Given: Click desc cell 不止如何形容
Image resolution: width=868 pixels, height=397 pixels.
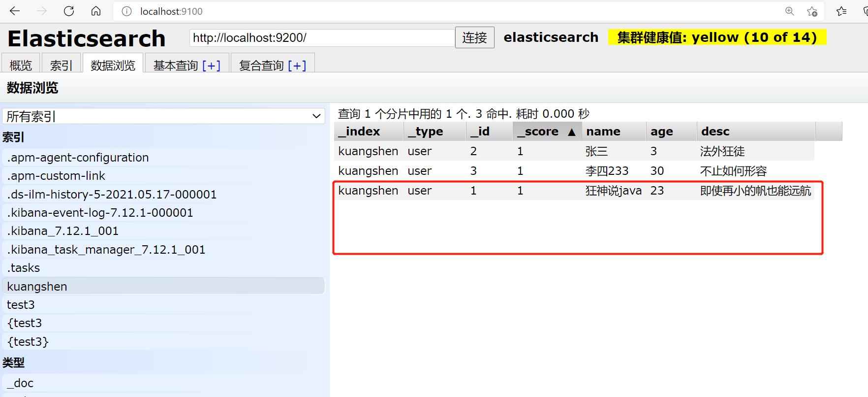Looking at the screenshot, I should (733, 171).
